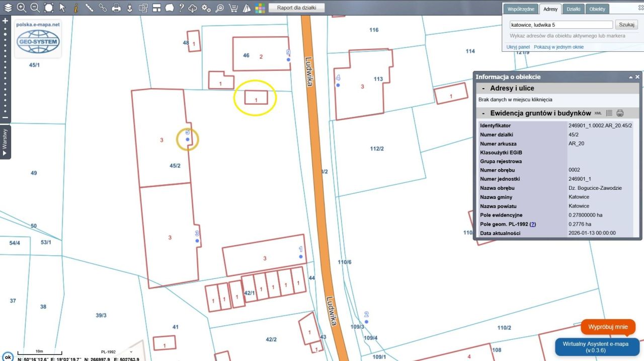Click parcel label 39/3 on map

click(x=101, y=315)
